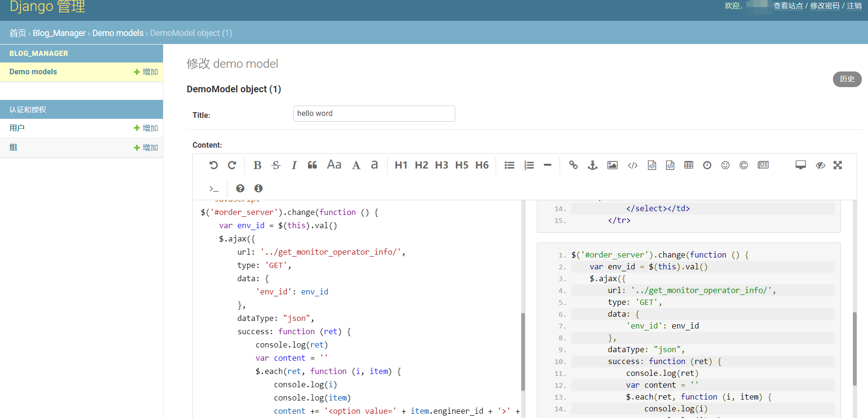
Task: Capitalize first letters with the Aa tool
Action: point(334,165)
